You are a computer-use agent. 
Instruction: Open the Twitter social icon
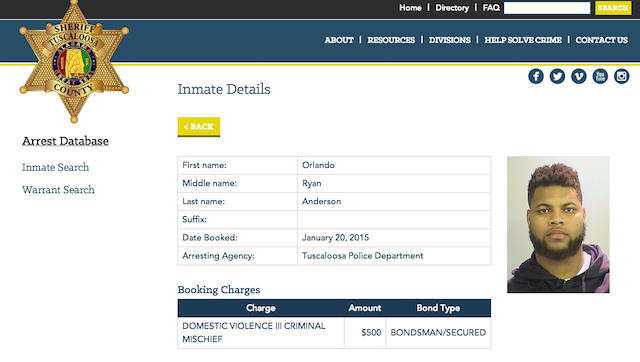point(557,76)
